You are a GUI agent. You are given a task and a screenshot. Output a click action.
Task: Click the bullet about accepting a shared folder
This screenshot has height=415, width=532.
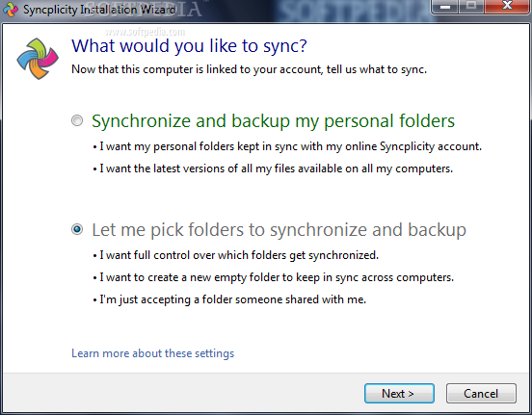click(229, 299)
